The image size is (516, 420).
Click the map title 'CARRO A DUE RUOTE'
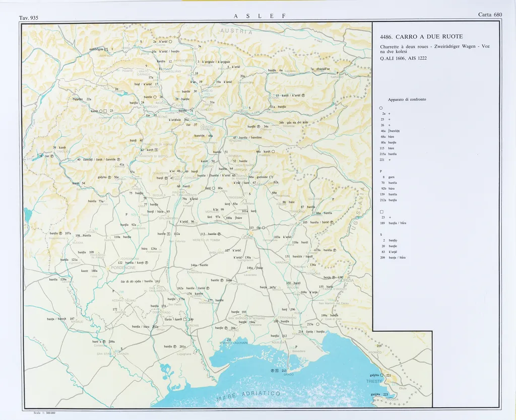click(421, 37)
